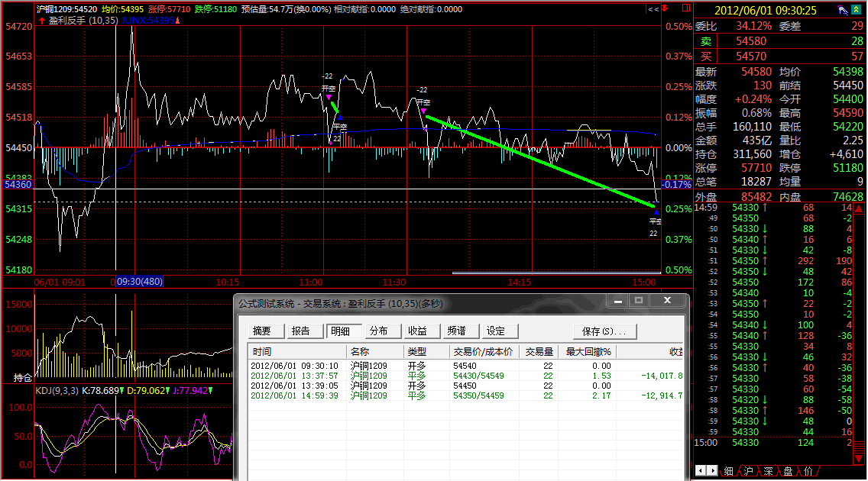The height and width of the screenshot is (481, 868).
Task: Select the 14:59:39 平多 trade row
Action: click(x=465, y=395)
